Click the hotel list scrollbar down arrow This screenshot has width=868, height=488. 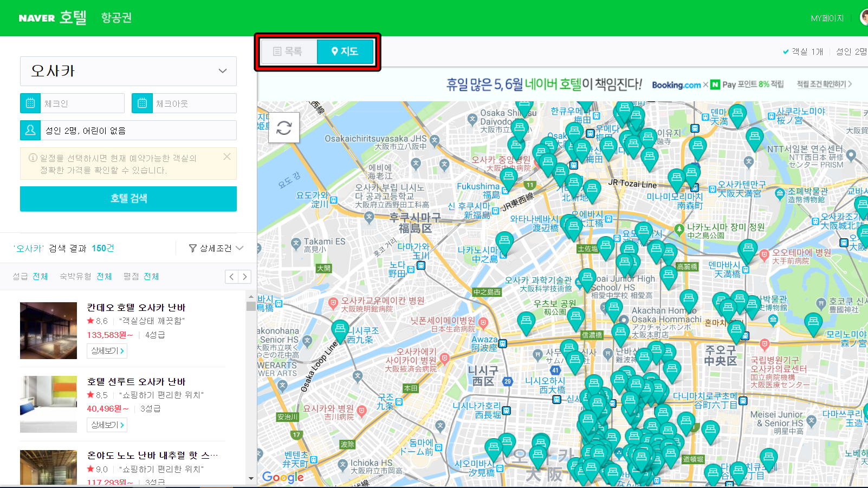click(x=251, y=478)
